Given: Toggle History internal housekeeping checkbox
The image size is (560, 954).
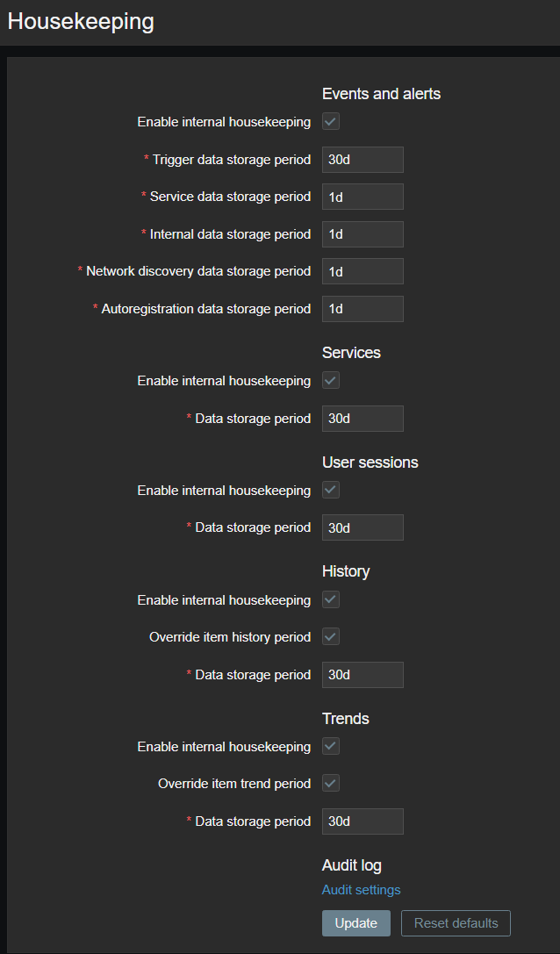Looking at the screenshot, I should [331, 599].
